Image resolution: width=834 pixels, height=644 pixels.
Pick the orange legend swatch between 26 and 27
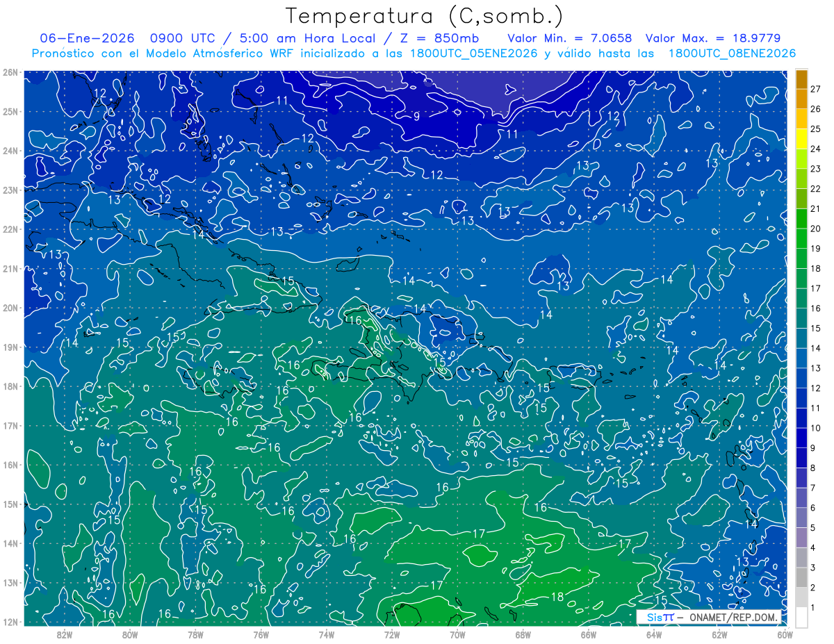click(801, 98)
